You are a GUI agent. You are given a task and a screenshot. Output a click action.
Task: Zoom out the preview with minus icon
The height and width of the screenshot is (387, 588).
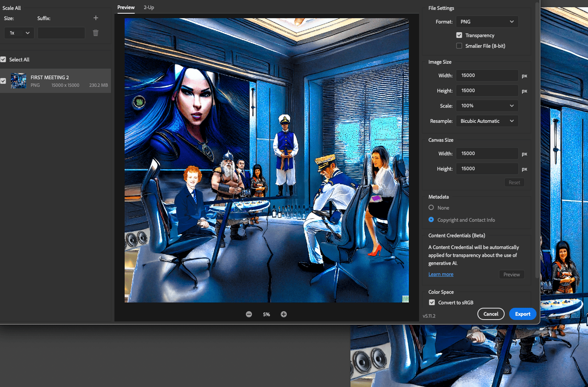coord(249,314)
